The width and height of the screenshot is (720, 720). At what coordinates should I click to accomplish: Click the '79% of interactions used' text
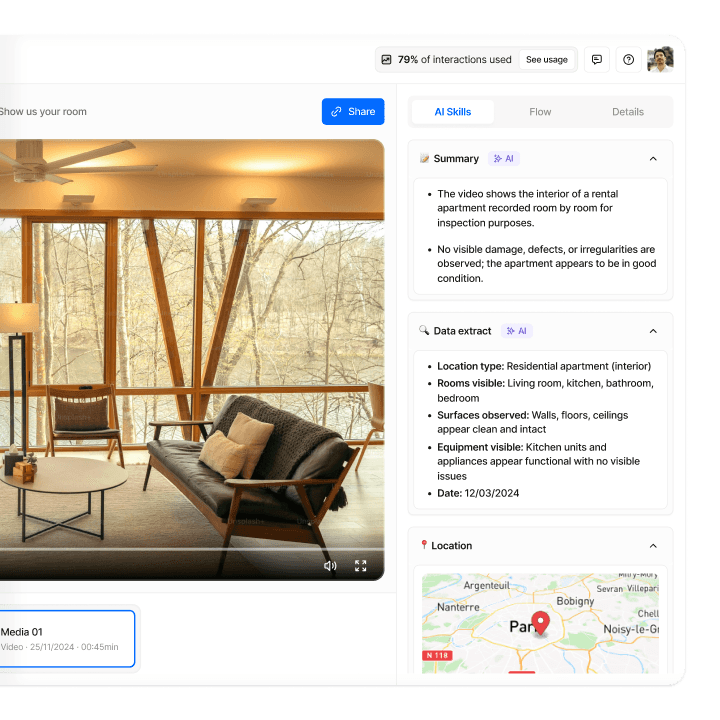point(454,60)
